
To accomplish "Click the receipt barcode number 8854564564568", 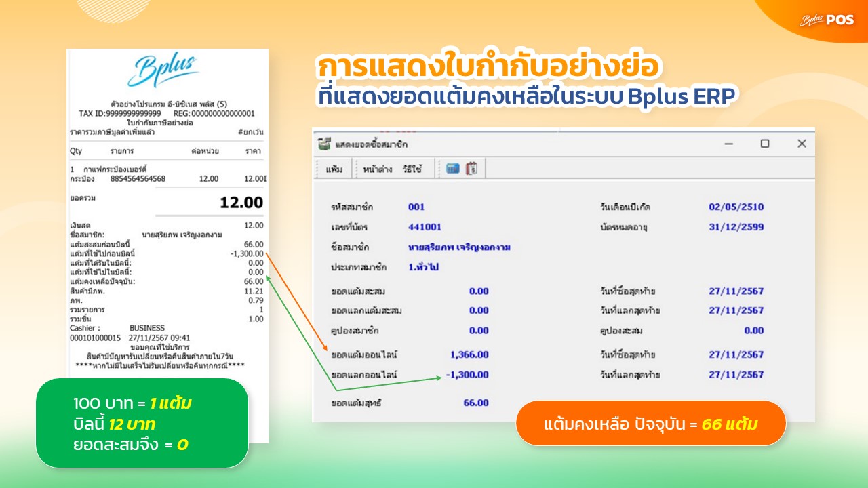I will click(138, 179).
